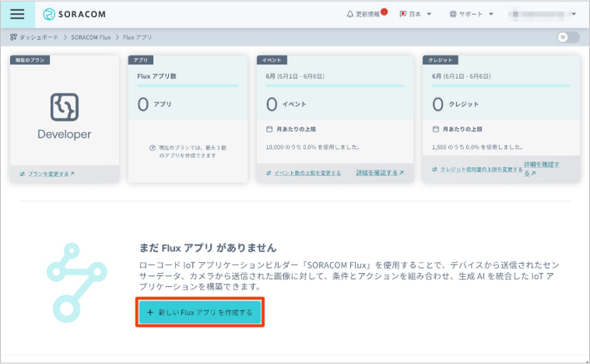This screenshot has width=590, height=364.
Task: Click the 10,000 のうち 0.0% usage text
Action: [313, 147]
